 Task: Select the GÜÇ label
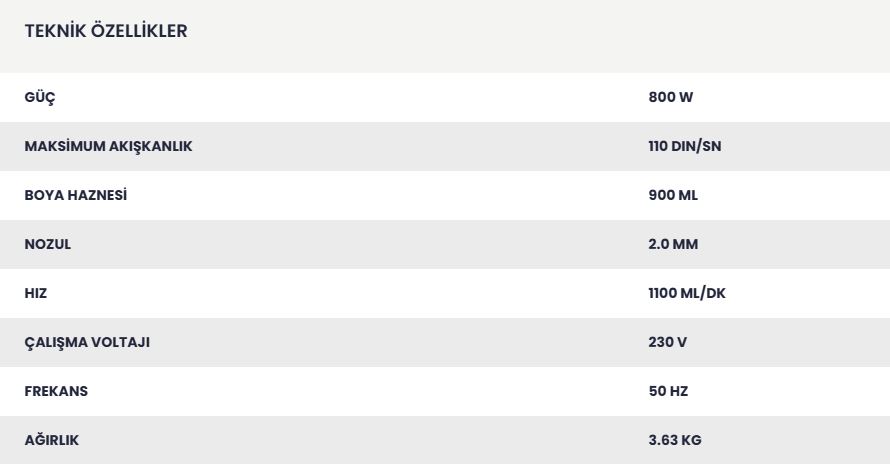pos(40,98)
